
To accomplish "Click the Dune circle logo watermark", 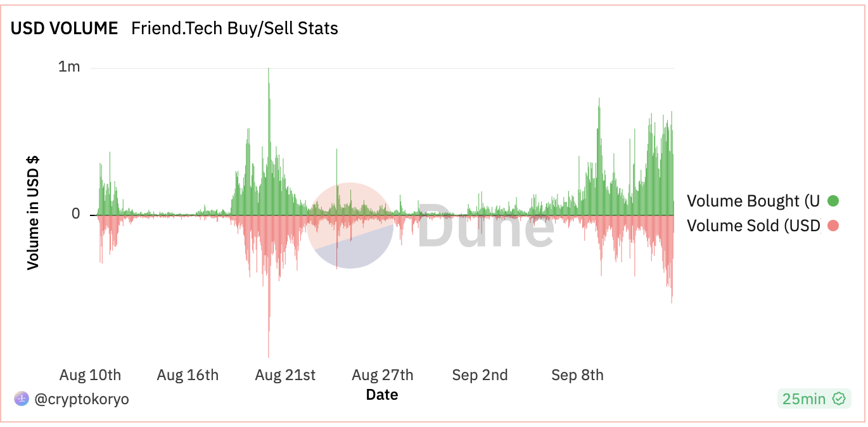I will pyautogui.click(x=350, y=226).
